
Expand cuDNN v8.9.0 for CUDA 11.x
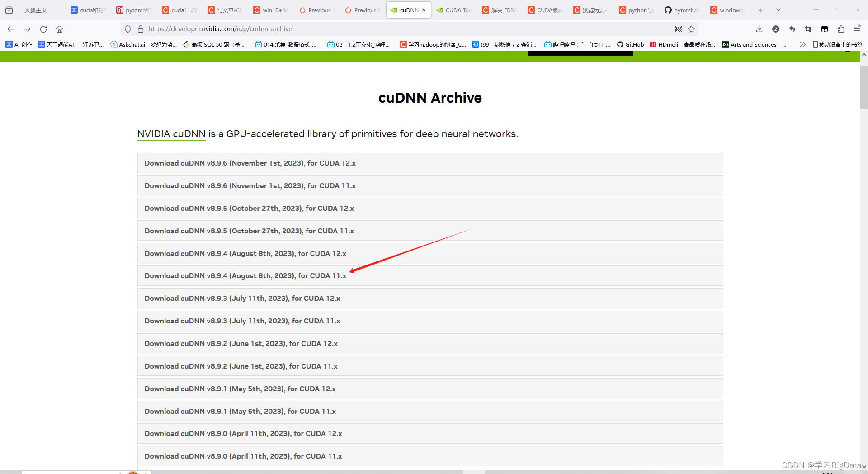(x=430, y=456)
